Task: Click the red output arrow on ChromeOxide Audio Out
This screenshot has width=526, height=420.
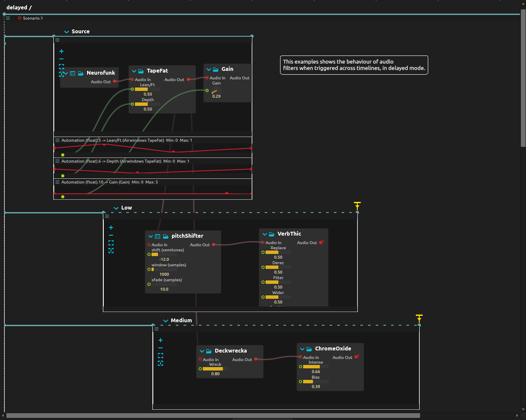Action: coord(358,356)
